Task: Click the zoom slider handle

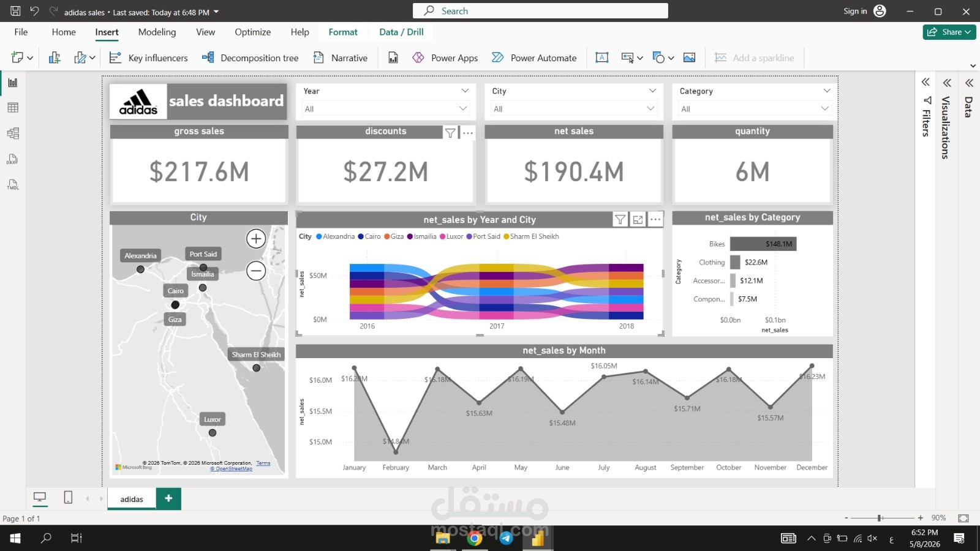Action: point(880,518)
